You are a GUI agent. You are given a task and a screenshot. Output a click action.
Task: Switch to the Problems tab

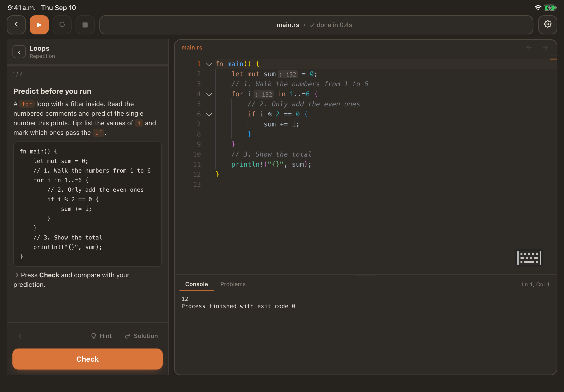pyautogui.click(x=233, y=284)
